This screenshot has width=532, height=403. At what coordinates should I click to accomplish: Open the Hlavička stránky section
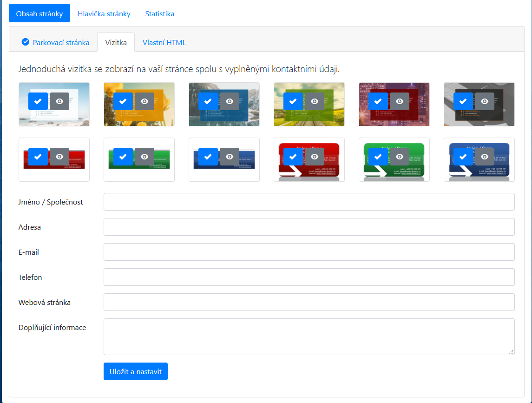point(104,13)
